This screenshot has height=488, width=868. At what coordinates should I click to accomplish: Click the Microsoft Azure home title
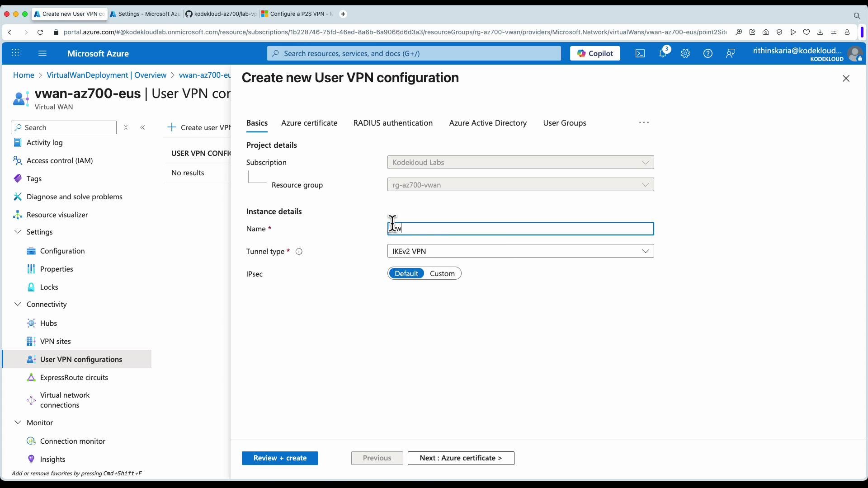(x=98, y=53)
